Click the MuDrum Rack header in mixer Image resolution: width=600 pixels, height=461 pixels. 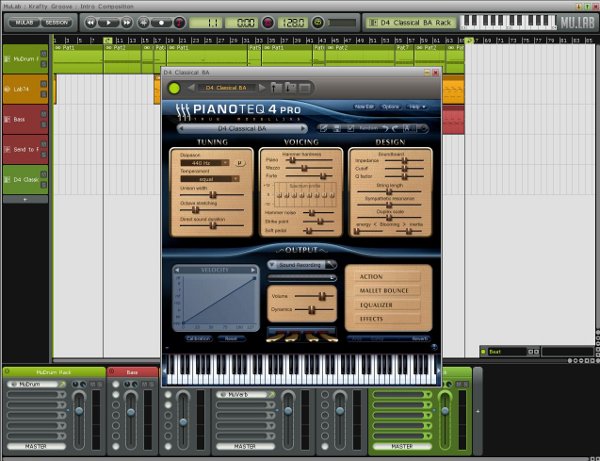[54, 372]
